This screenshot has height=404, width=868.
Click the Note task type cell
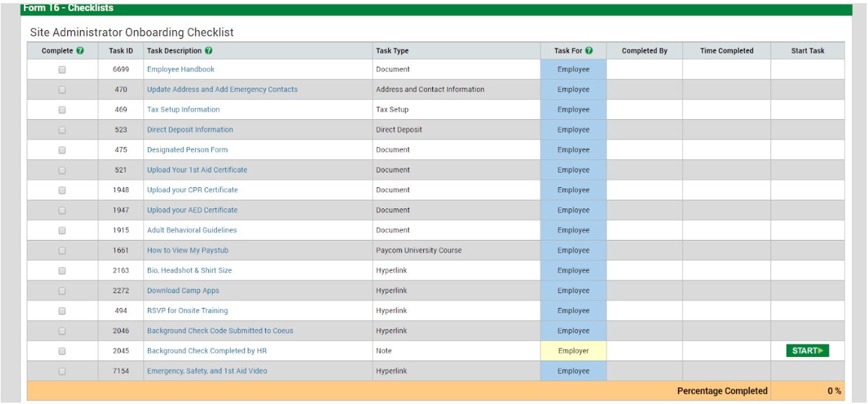(456, 351)
